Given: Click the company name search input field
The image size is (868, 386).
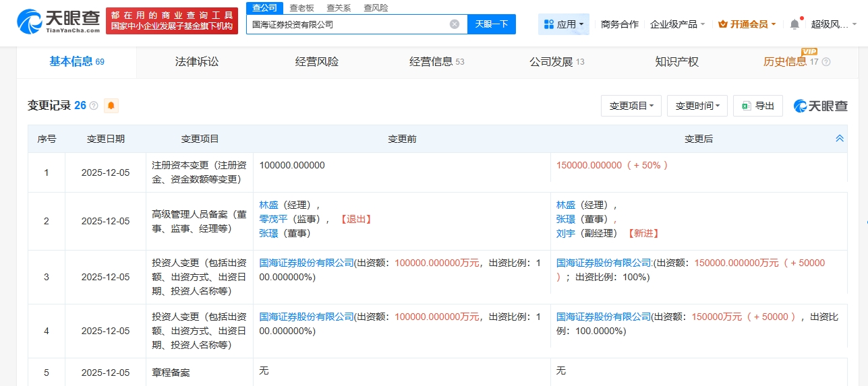Looking at the screenshot, I should pos(347,24).
